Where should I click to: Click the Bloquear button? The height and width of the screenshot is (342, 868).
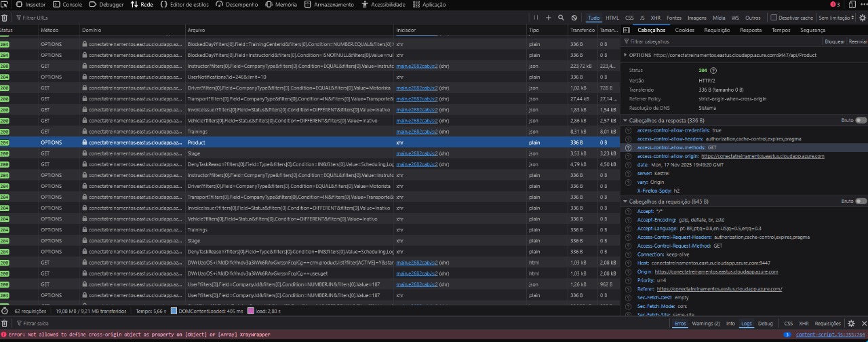point(834,42)
